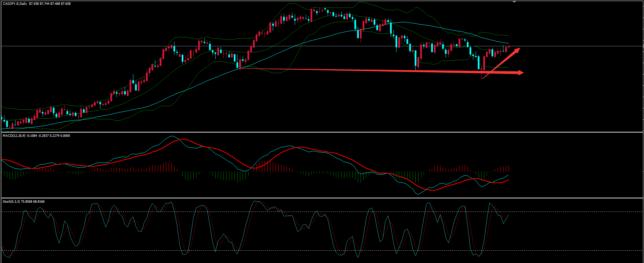Click the latest candlestick on the chart

(x=509, y=47)
